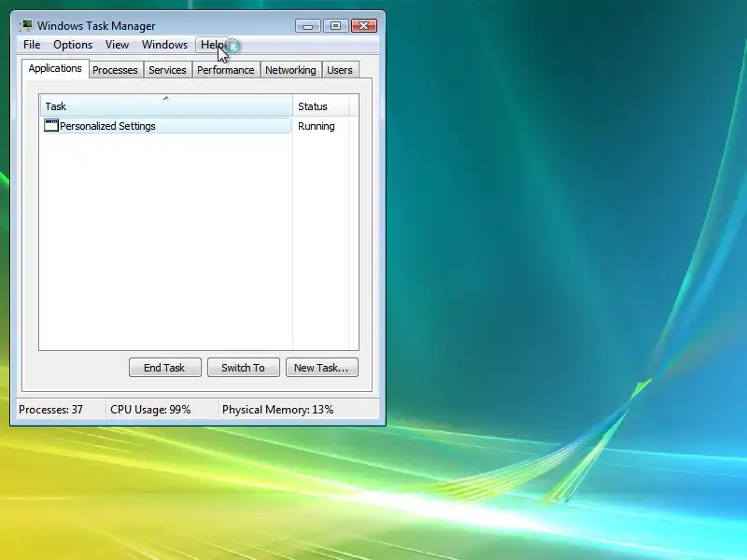Sort by the Status column header

pos(320,105)
